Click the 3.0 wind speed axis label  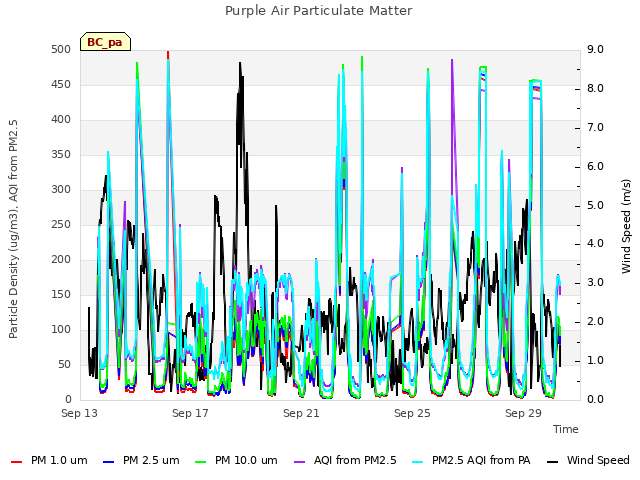pyautogui.click(x=595, y=282)
